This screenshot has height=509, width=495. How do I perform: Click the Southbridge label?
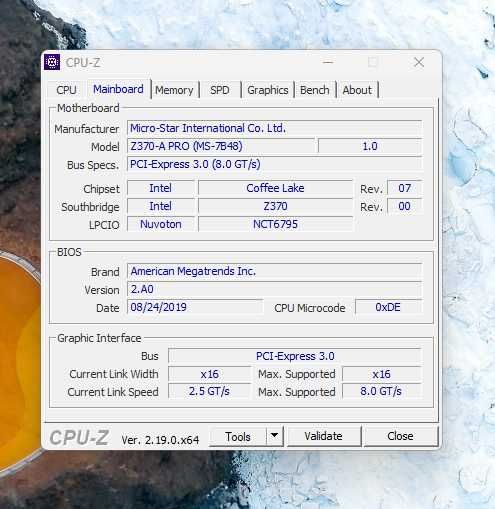click(90, 207)
